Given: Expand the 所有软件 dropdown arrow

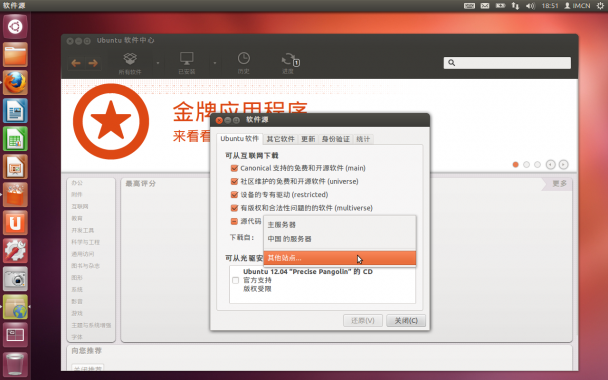Looking at the screenshot, I should [x=158, y=63].
